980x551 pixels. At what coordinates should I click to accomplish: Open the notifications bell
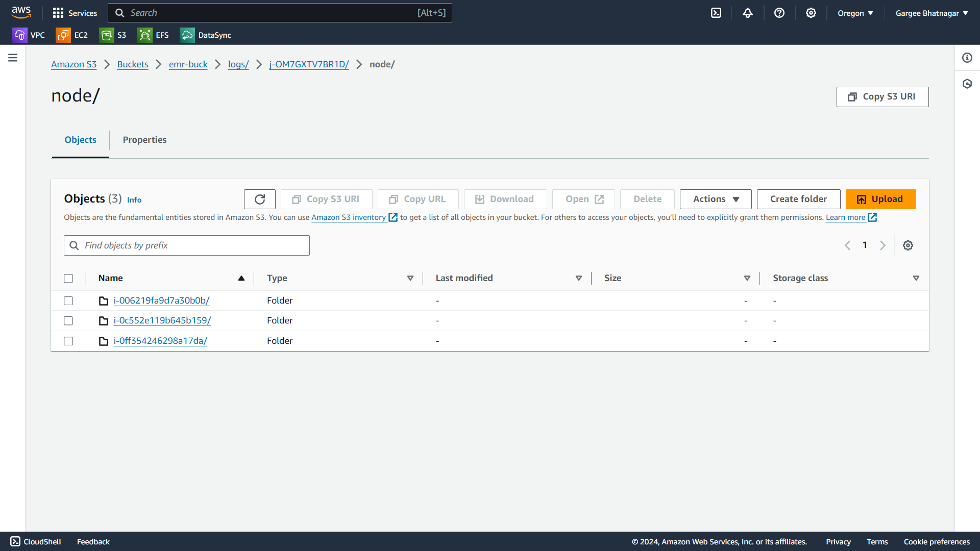747,13
